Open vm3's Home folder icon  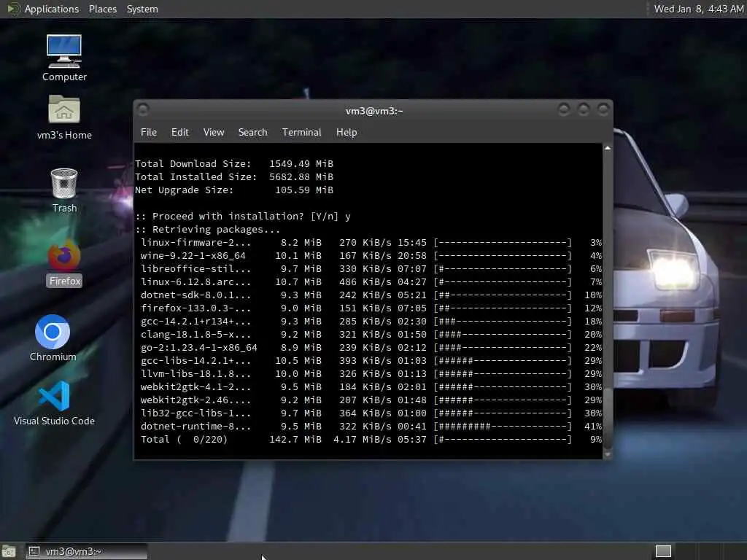point(64,117)
